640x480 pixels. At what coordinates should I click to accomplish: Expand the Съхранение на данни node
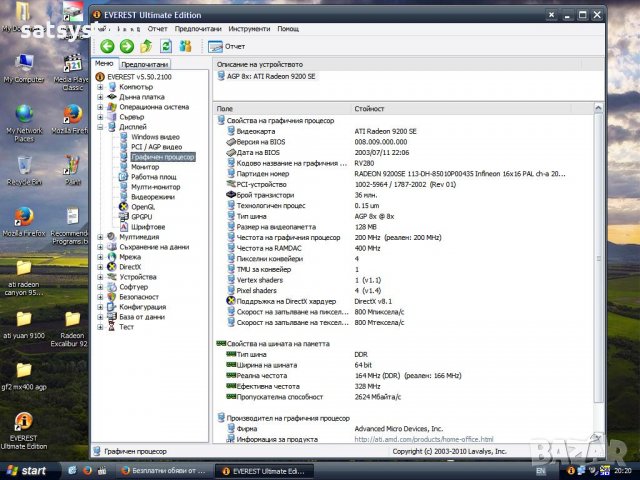pyautogui.click(x=100, y=247)
